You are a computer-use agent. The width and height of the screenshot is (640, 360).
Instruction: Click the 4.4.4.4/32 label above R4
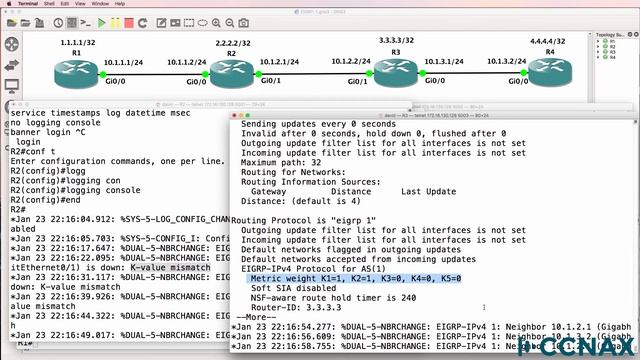(548, 41)
